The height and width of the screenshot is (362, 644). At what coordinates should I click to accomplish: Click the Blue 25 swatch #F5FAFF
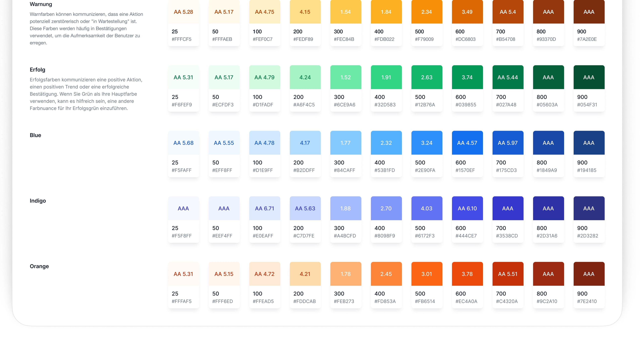point(183,143)
